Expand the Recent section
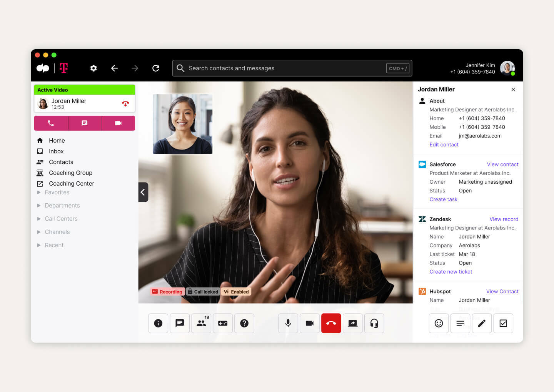The width and height of the screenshot is (554, 392). point(50,245)
